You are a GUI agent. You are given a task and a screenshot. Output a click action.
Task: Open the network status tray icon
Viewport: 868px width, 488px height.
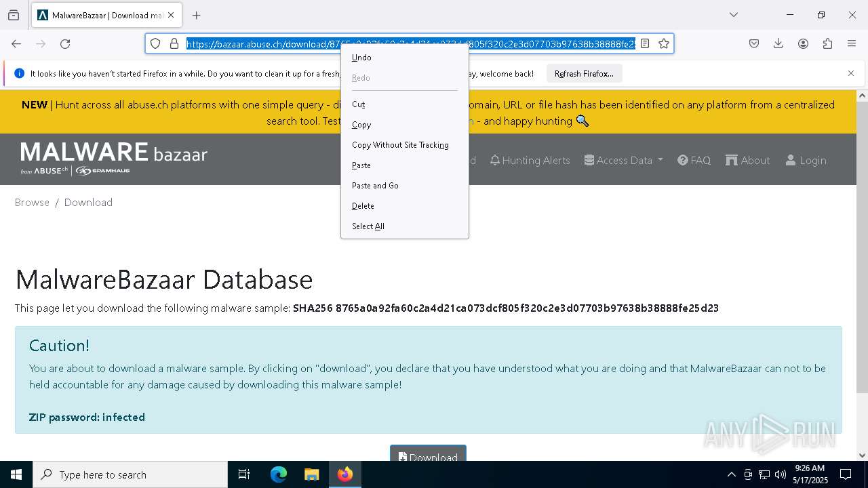764,474
